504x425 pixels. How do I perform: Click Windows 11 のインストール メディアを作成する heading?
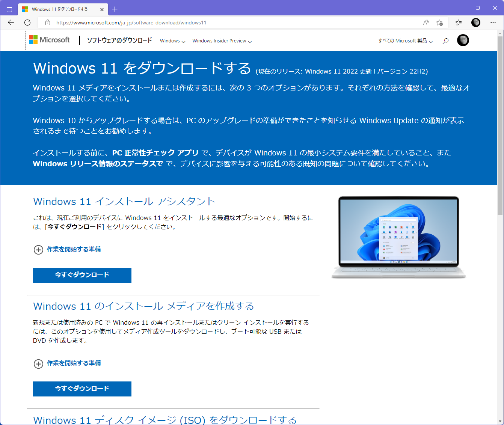pyautogui.click(x=143, y=306)
